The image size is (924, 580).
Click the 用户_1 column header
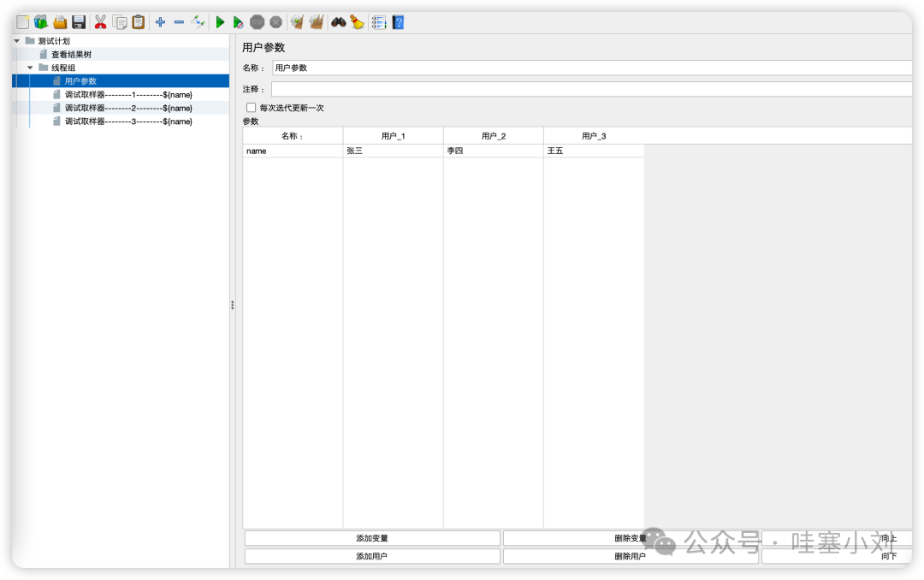pyautogui.click(x=393, y=136)
